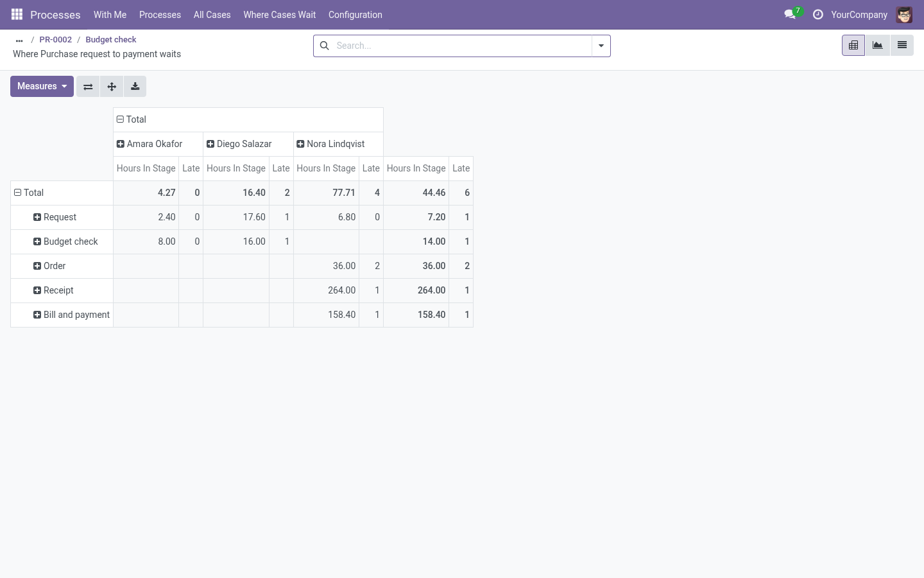Click the 44.46 grand total cell
Image resolution: width=924 pixels, height=578 pixels.
click(416, 193)
